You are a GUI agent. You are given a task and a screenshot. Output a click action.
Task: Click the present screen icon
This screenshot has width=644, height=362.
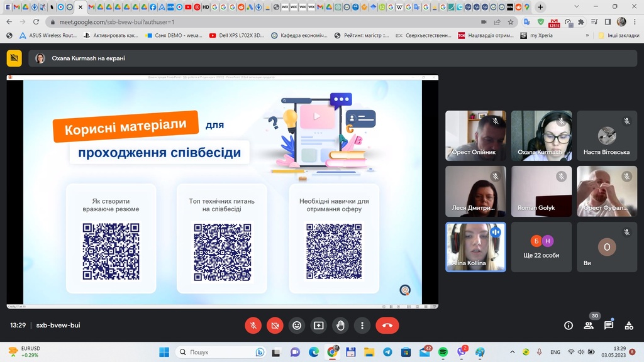(319, 326)
